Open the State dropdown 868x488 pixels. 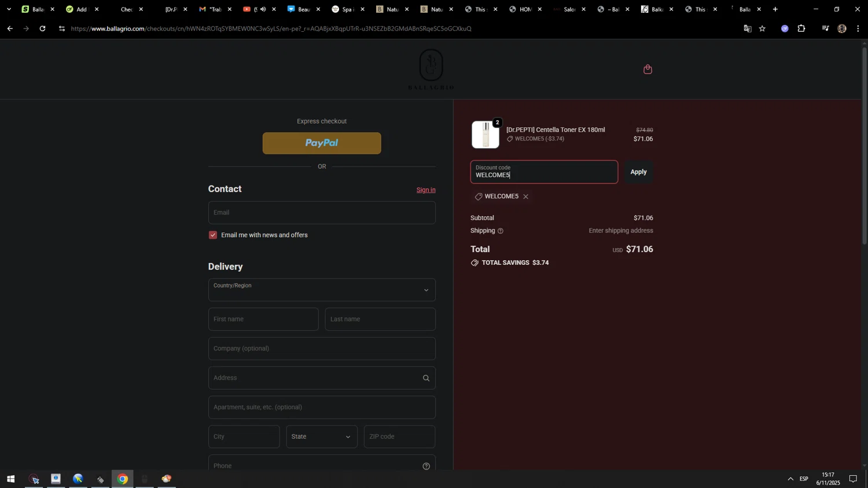tap(322, 437)
